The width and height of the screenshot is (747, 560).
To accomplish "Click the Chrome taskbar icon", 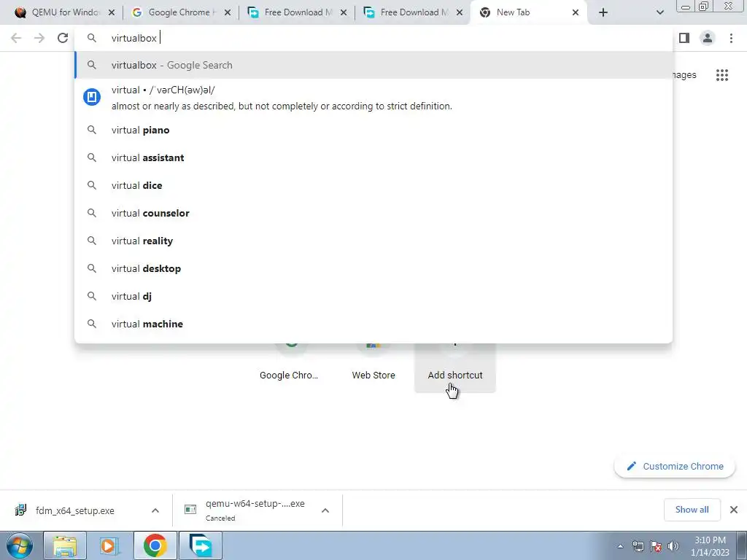I will tap(155, 545).
